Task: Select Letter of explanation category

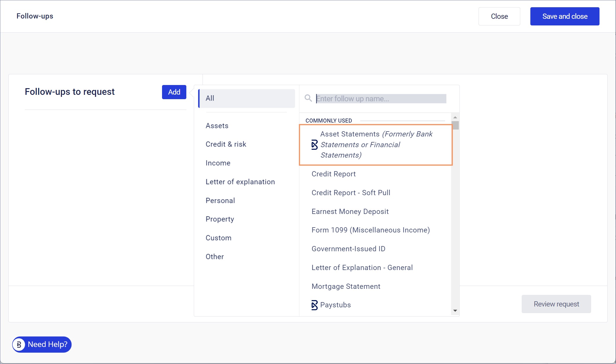Action: [x=240, y=182]
